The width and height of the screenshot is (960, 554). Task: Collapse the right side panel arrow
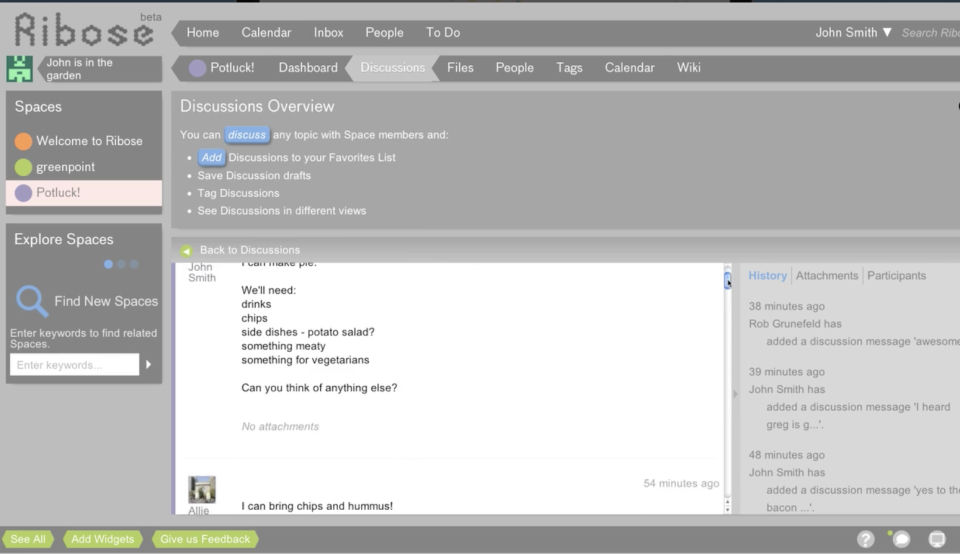(x=735, y=394)
